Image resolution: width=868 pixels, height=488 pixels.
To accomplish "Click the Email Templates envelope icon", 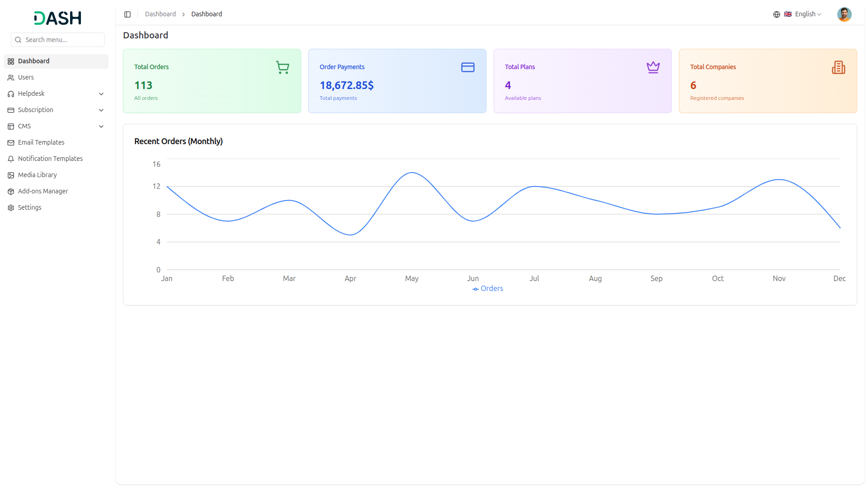I will click(x=11, y=143).
